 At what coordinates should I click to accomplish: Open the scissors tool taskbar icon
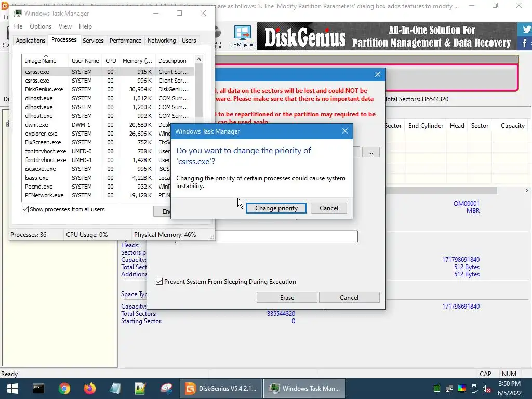tap(166, 389)
